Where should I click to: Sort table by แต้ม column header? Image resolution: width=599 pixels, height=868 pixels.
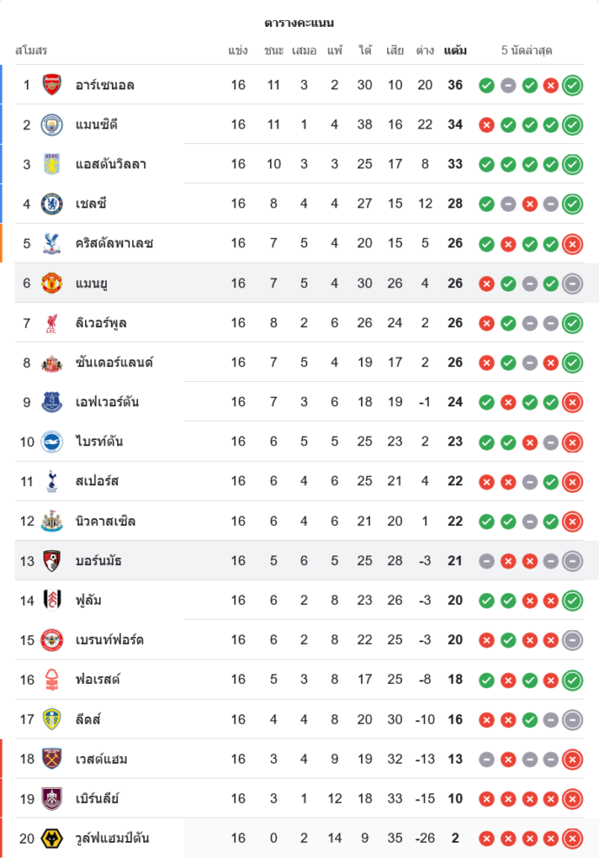[455, 50]
